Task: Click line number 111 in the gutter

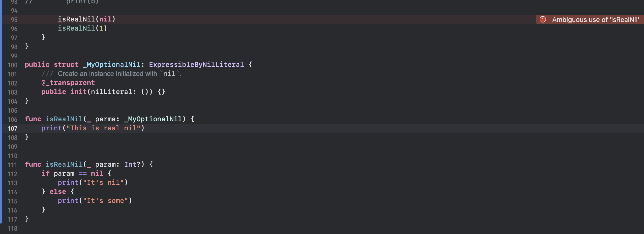Action: pyautogui.click(x=12, y=165)
